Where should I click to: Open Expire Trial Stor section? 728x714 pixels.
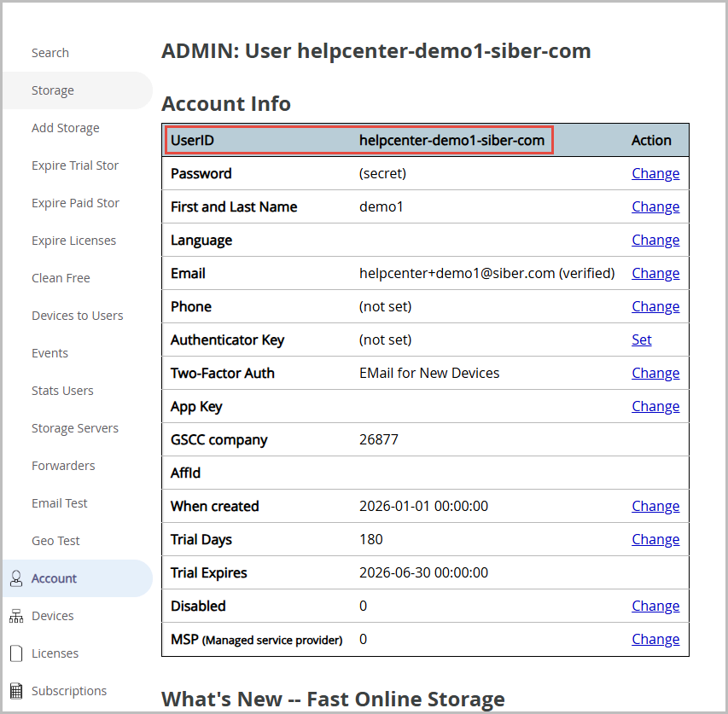tap(75, 165)
